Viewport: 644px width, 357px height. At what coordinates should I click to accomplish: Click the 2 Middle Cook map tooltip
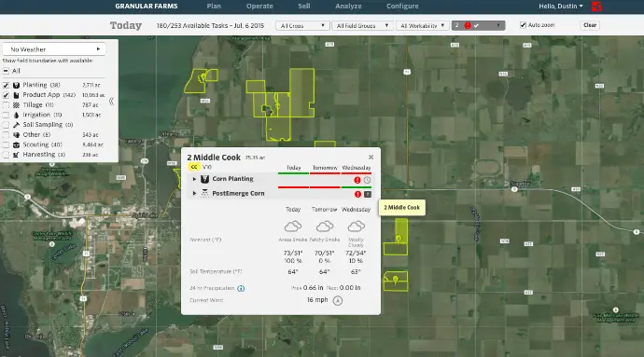pyautogui.click(x=401, y=208)
